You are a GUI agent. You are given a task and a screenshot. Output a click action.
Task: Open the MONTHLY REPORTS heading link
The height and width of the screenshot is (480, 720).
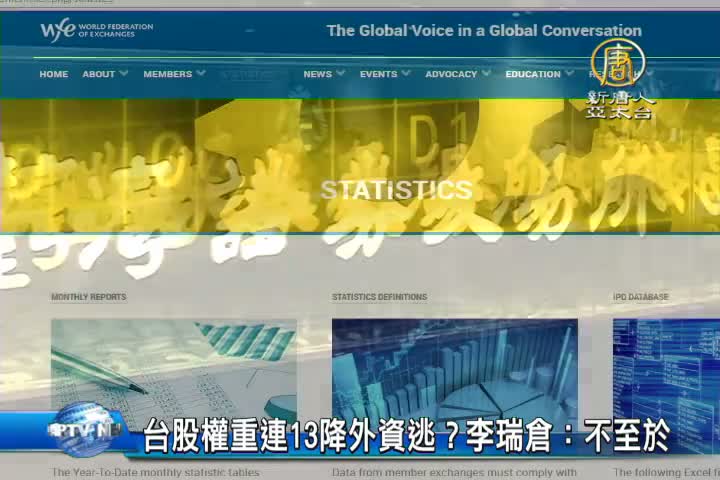[x=89, y=297]
